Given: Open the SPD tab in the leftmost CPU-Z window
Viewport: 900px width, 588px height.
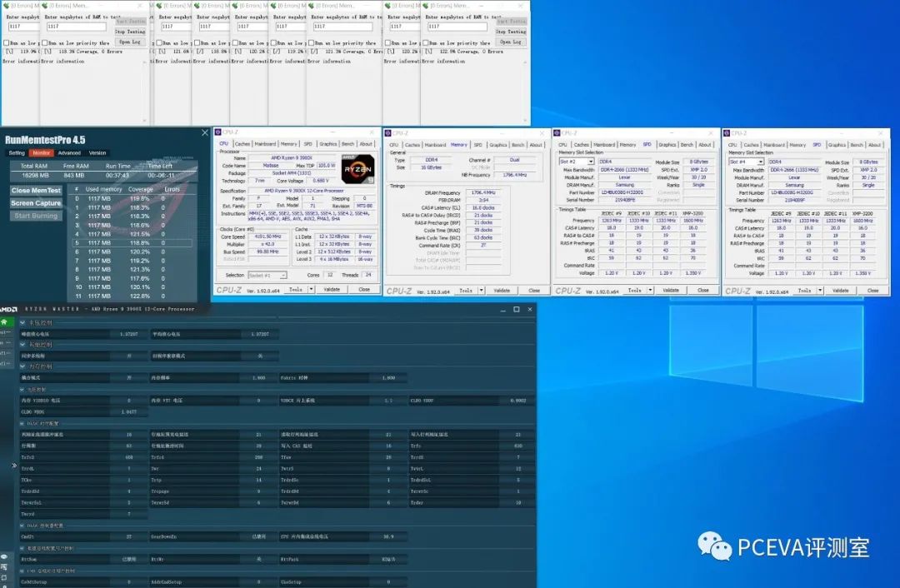Looking at the screenshot, I should [x=307, y=143].
